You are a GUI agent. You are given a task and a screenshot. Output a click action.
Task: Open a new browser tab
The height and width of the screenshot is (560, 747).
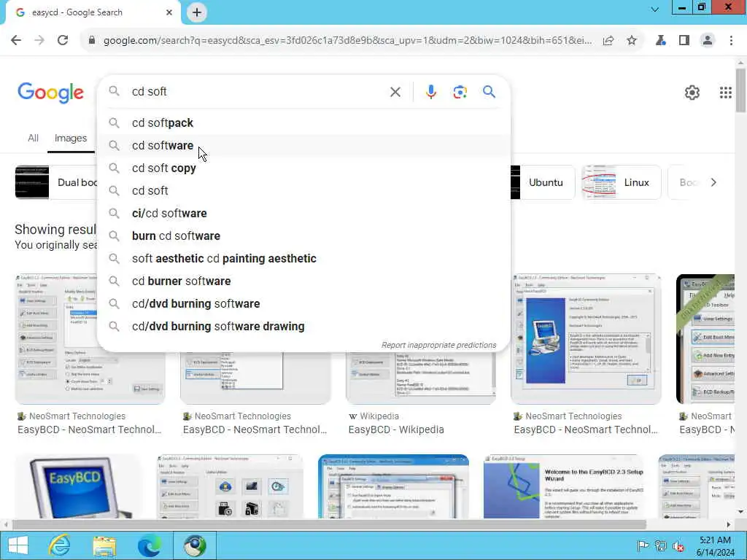coord(197,12)
